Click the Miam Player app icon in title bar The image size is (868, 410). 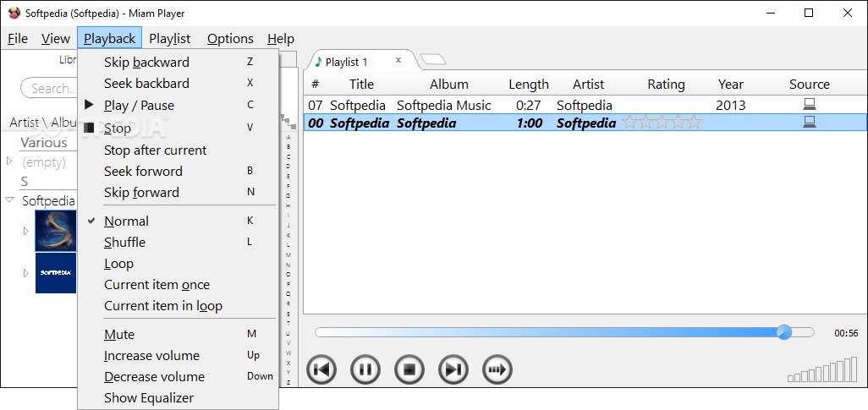click(x=14, y=13)
